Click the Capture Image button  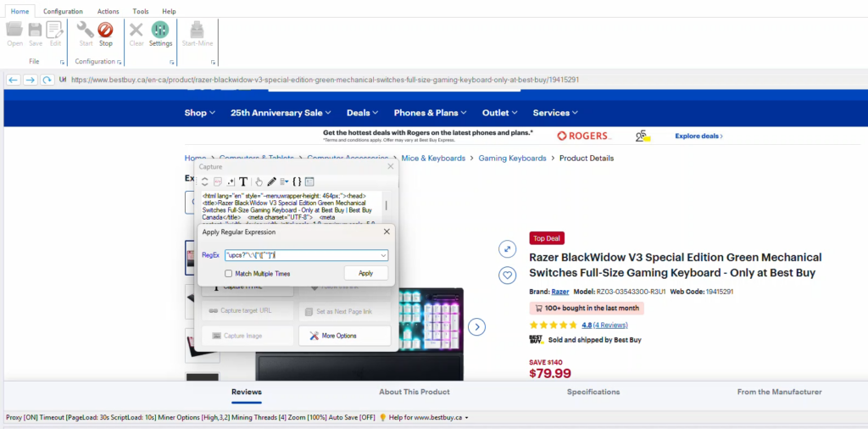[x=248, y=336]
